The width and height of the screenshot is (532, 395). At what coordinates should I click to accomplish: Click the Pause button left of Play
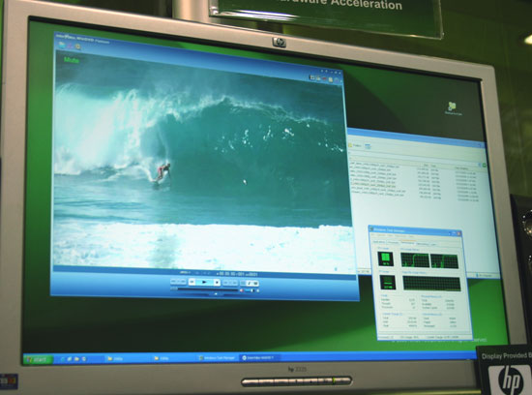click(x=192, y=282)
